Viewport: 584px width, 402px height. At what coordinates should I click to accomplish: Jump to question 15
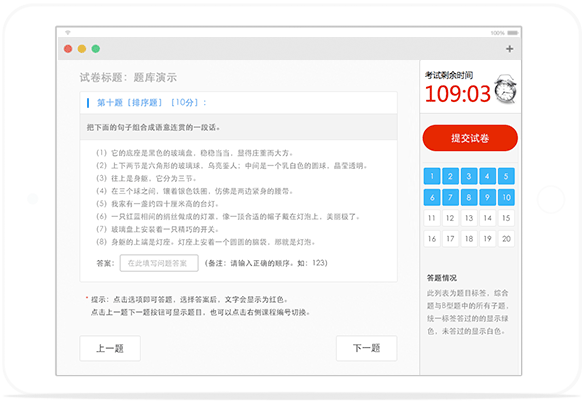[506, 218]
